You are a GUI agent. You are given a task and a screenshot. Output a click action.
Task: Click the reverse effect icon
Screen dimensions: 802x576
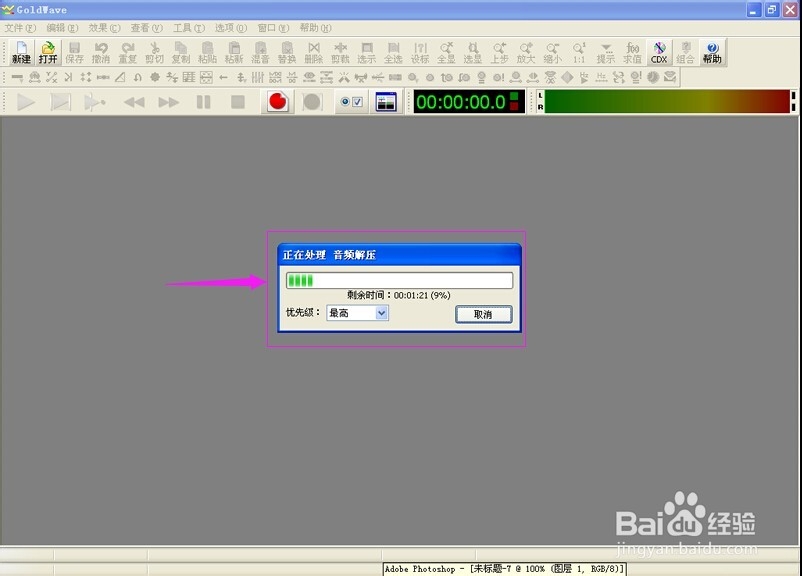tap(224, 77)
